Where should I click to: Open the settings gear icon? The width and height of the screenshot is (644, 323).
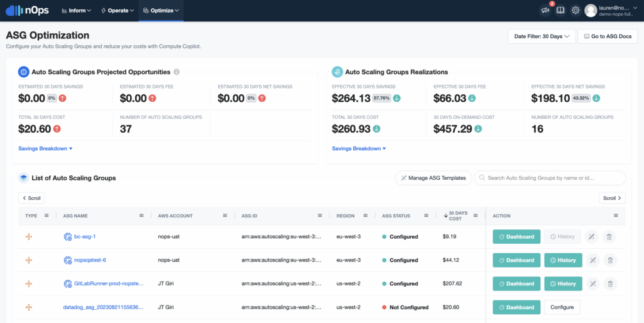coord(575,11)
